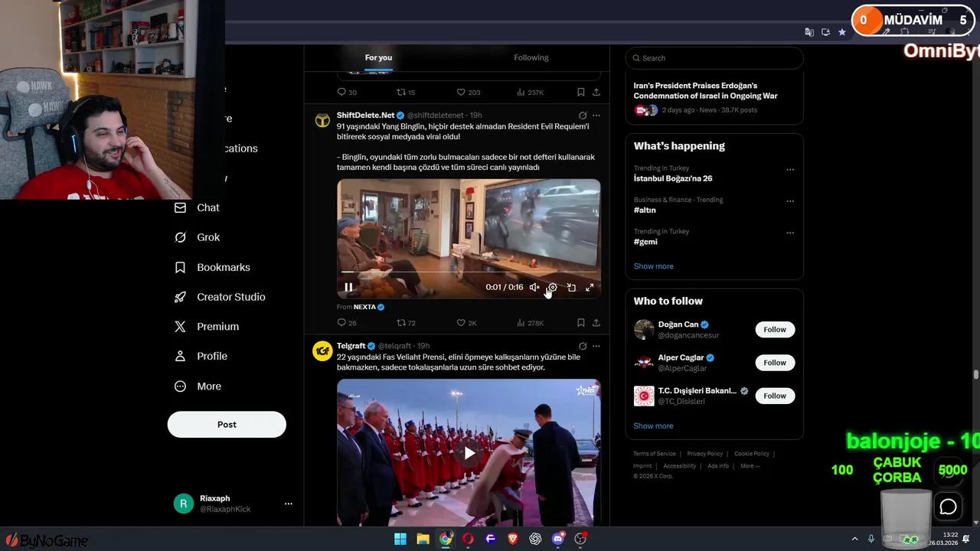
Task: Show more under What's happening
Action: (653, 266)
